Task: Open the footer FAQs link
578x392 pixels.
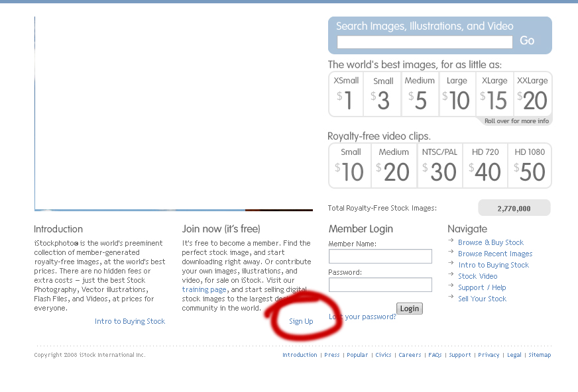Action: (435, 355)
